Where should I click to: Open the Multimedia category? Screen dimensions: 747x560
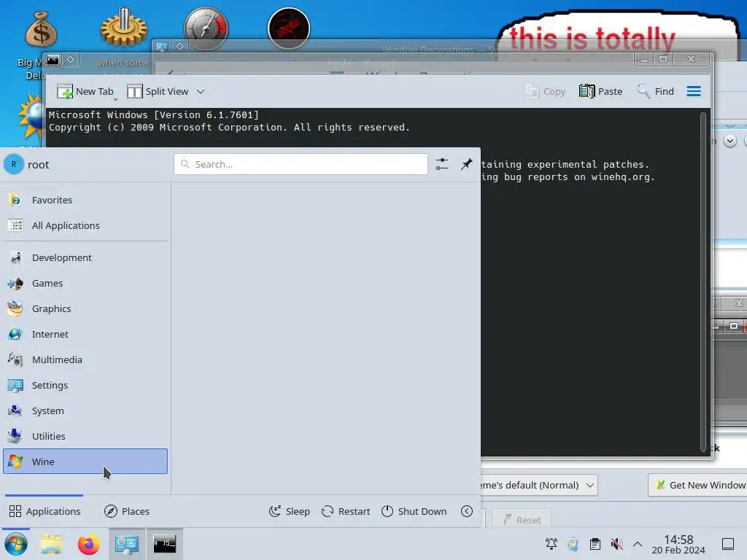coord(85,359)
